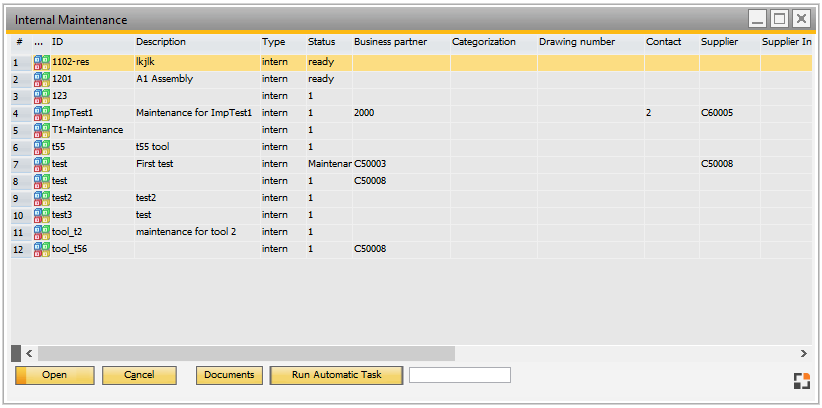Click the row icon beside ID 1201
The width and height of the screenshot is (822, 408).
pyautogui.click(x=41, y=79)
